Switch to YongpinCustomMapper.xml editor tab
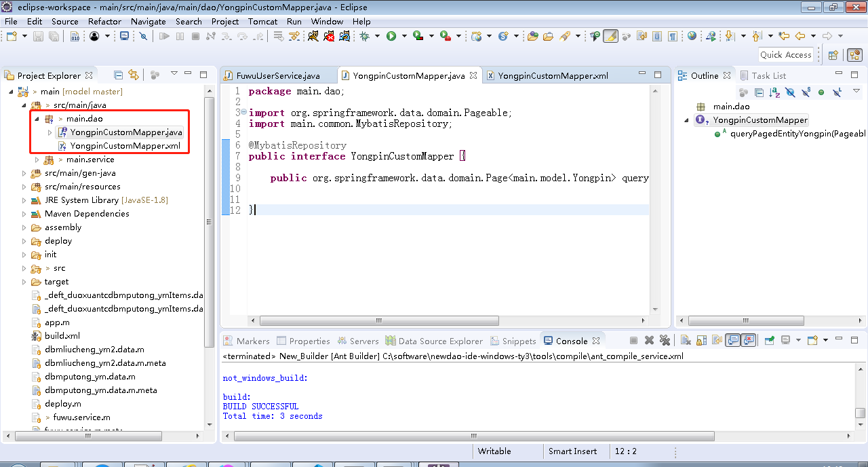This screenshot has width=868, height=467. pos(553,75)
